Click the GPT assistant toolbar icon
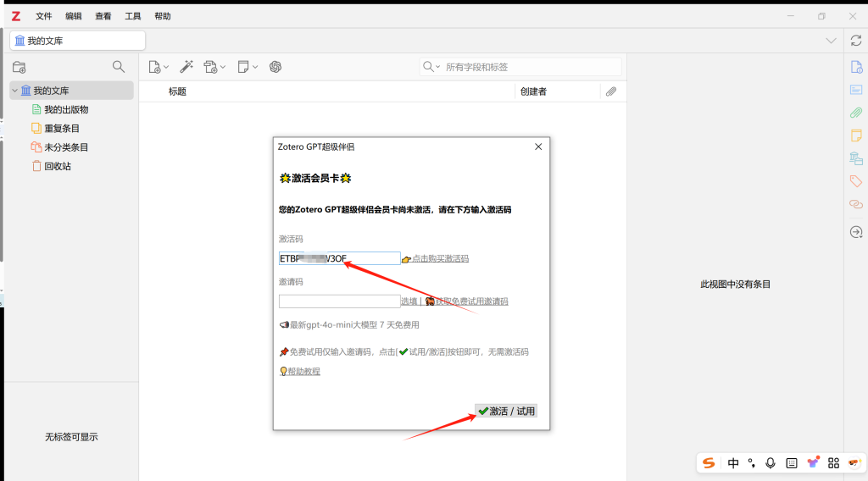 click(x=275, y=67)
